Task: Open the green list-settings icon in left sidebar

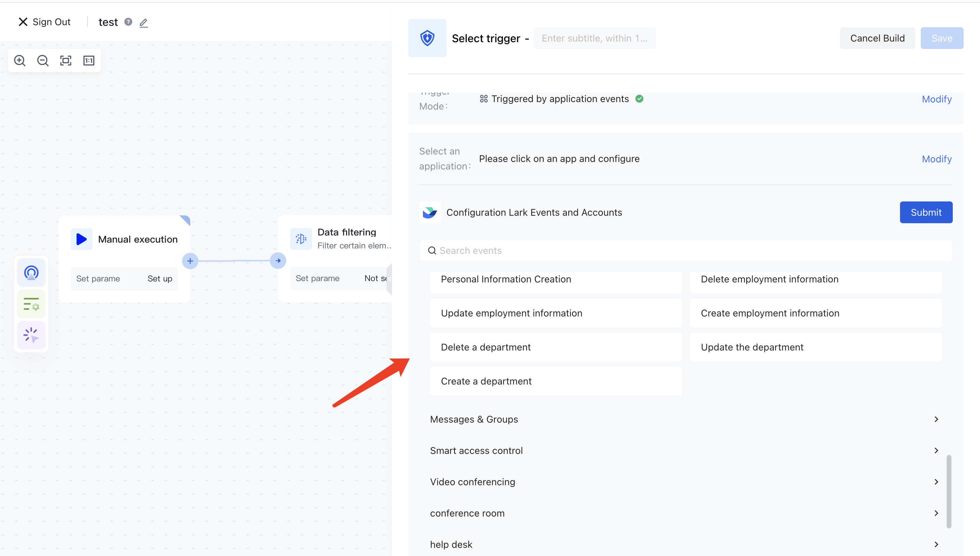Action: (31, 304)
